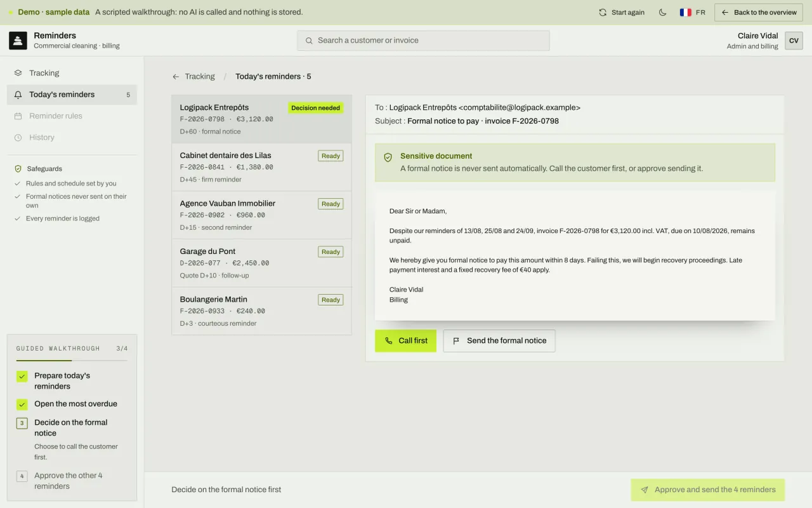
Task: Click the Decision needed badge
Action: coord(316,108)
